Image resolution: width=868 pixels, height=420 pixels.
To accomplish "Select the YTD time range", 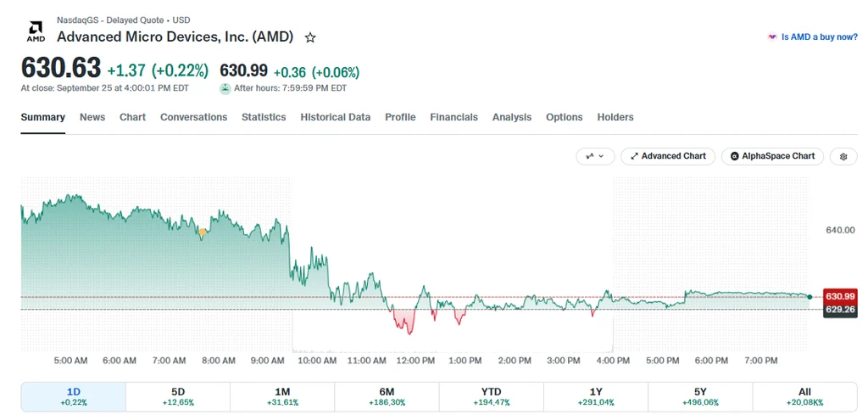I will (492, 397).
